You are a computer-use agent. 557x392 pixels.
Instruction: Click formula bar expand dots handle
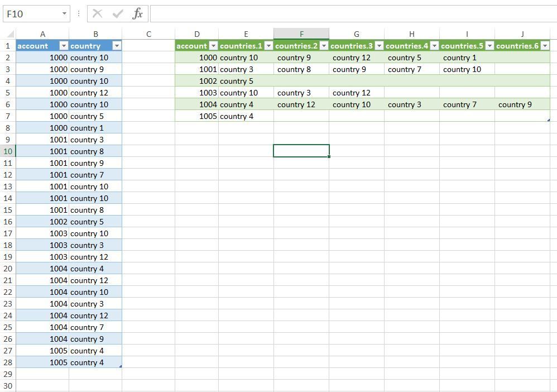tap(79, 14)
